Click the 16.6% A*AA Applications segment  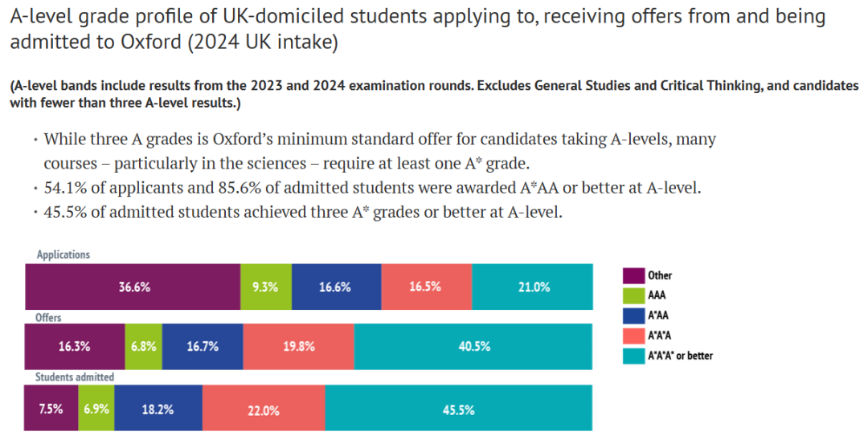(x=336, y=287)
